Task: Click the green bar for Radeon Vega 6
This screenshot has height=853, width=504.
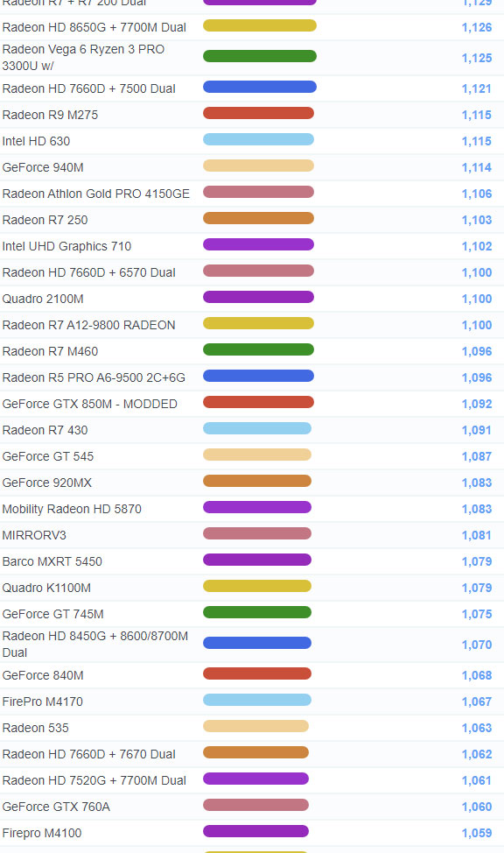Action: pos(260,56)
